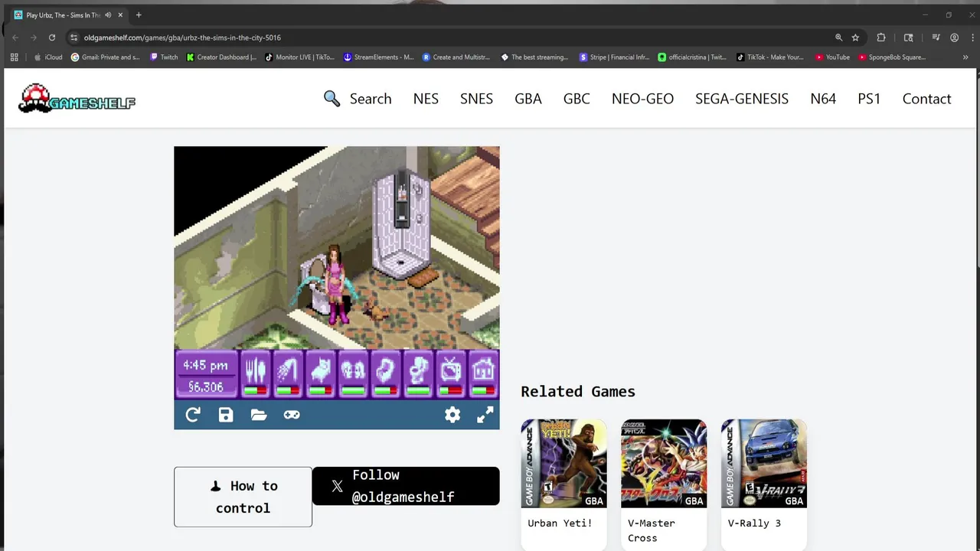Open the media controls icon in the browser toolbar
The image size is (980, 551).
[x=936, y=37]
